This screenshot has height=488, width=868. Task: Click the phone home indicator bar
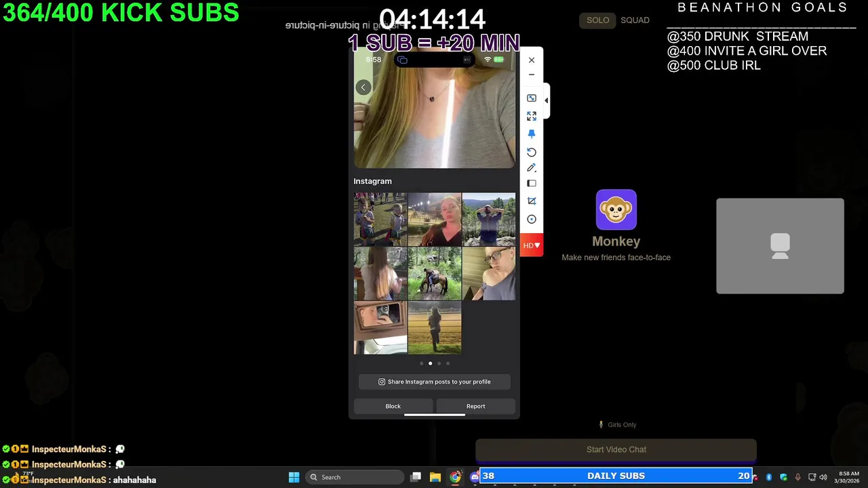pos(435,415)
